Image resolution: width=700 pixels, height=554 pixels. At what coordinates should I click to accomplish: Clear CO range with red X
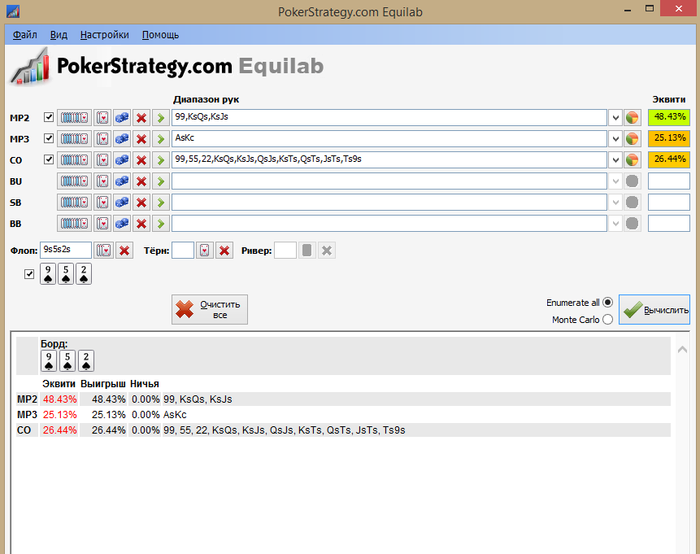pyautogui.click(x=142, y=160)
